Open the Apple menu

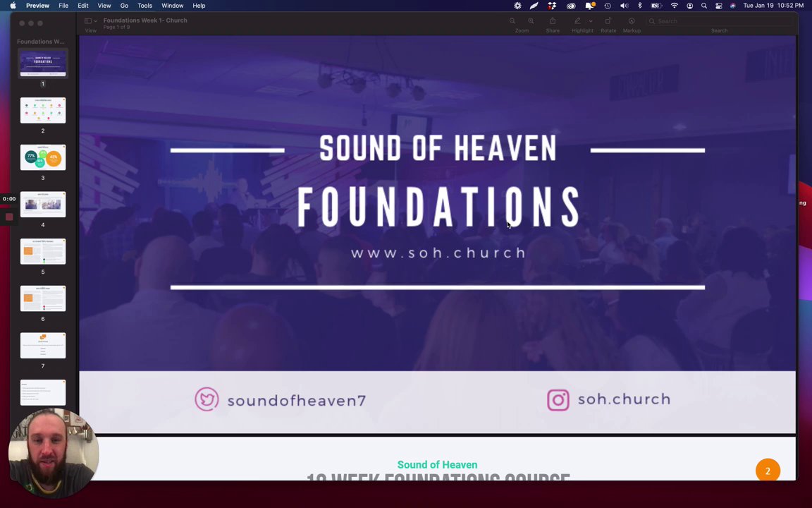click(x=13, y=6)
